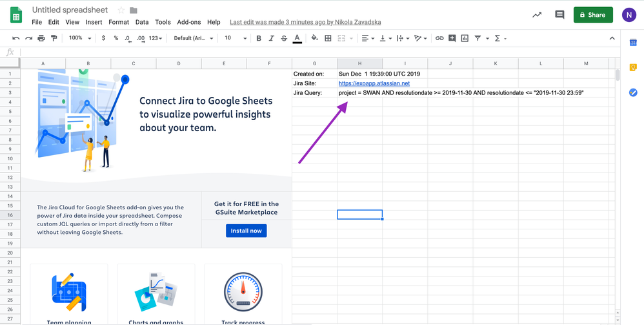Image resolution: width=644 pixels, height=325 pixels.
Task: Open the Help menu
Action: pos(214,22)
